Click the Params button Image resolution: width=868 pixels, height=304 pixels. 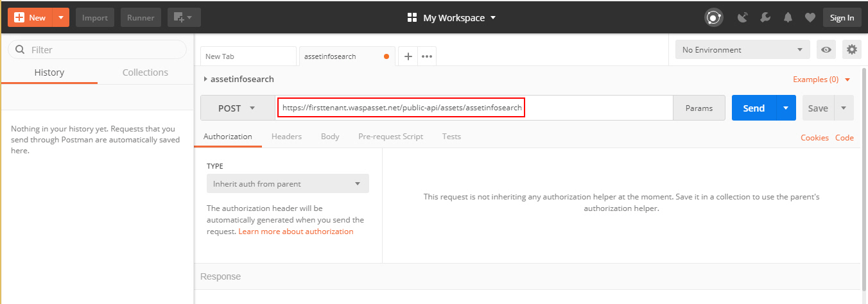(x=699, y=108)
